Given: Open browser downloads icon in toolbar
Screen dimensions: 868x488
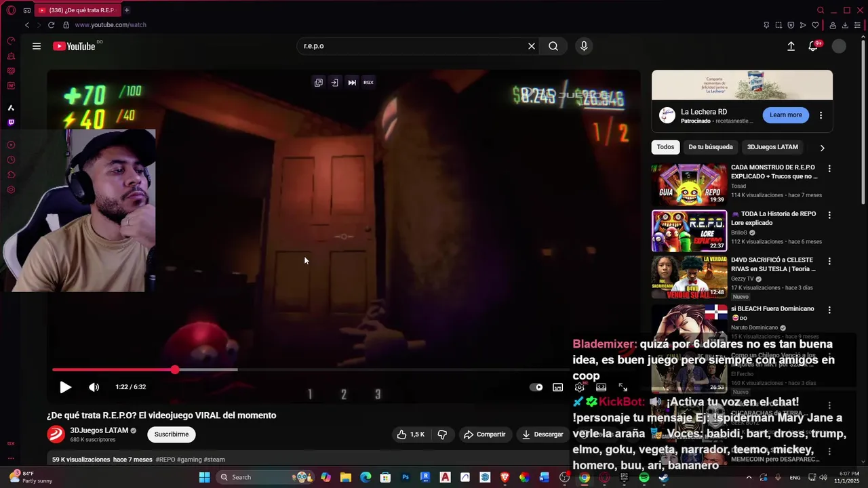Looking at the screenshot, I should (845, 25).
